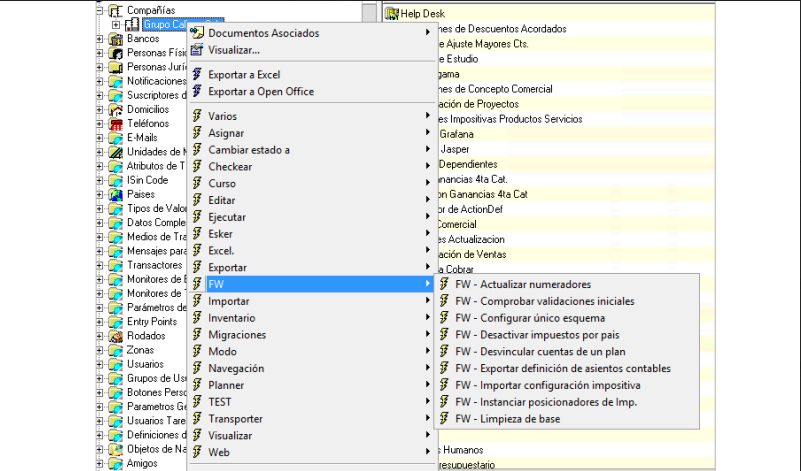Expand the Domicilios tree node
The image size is (801, 471).
click(100, 110)
